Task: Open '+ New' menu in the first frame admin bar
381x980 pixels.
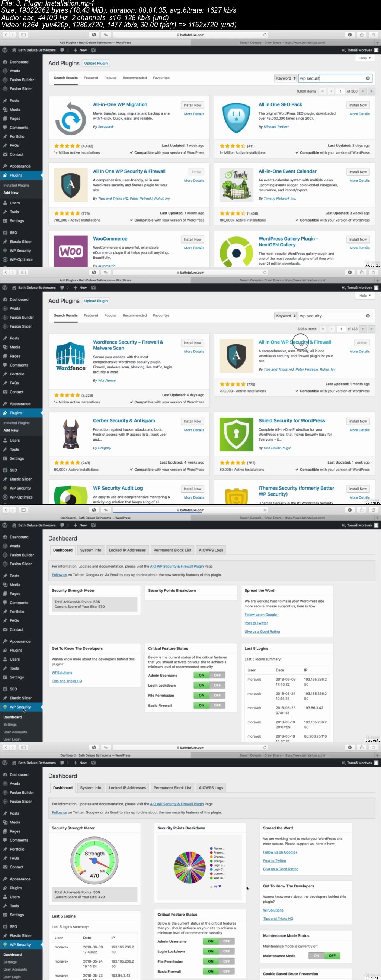Action: [80, 50]
